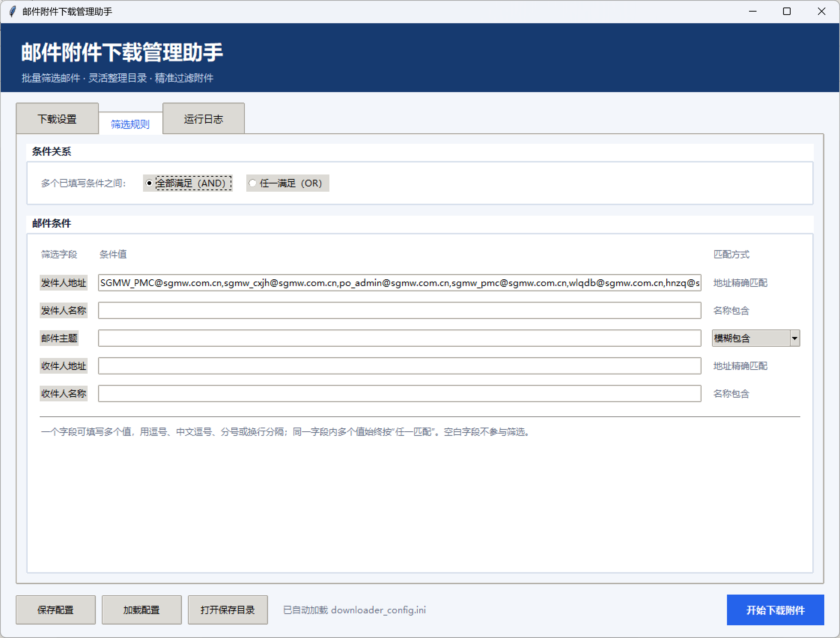Click the 邮件主题 field label
Viewport: 840px width, 638px height.
click(x=59, y=338)
